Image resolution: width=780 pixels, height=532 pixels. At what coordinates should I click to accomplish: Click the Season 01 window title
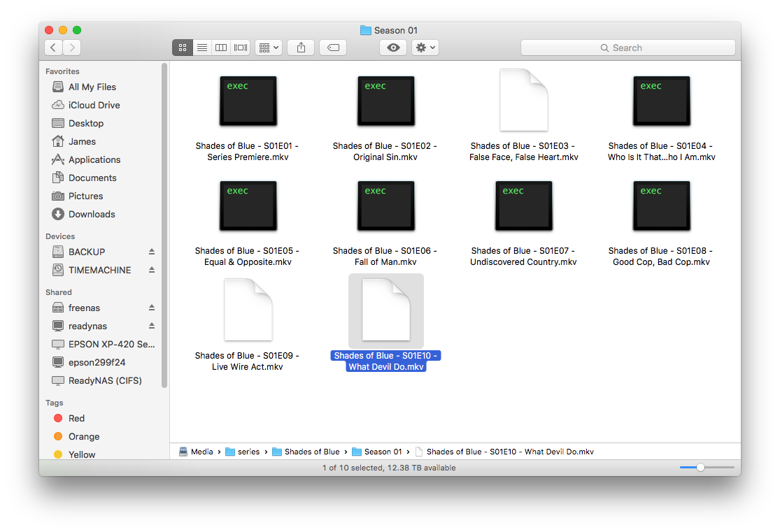389,30
